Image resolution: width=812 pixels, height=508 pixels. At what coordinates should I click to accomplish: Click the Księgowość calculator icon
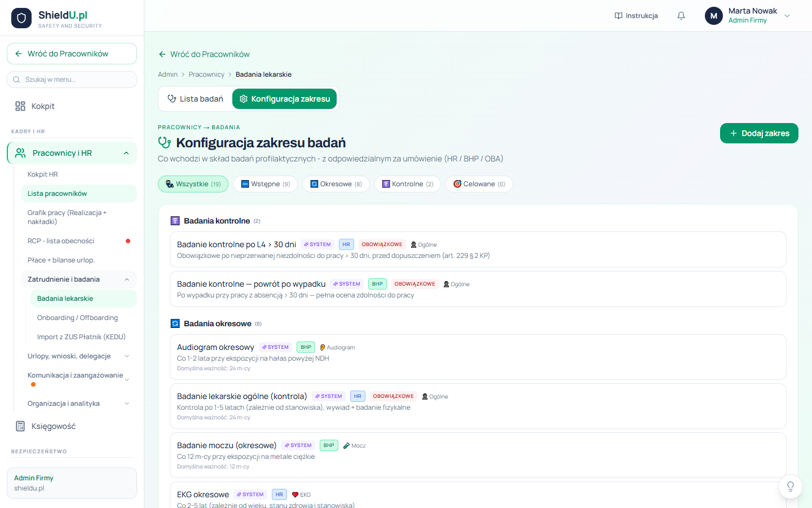[x=20, y=426]
